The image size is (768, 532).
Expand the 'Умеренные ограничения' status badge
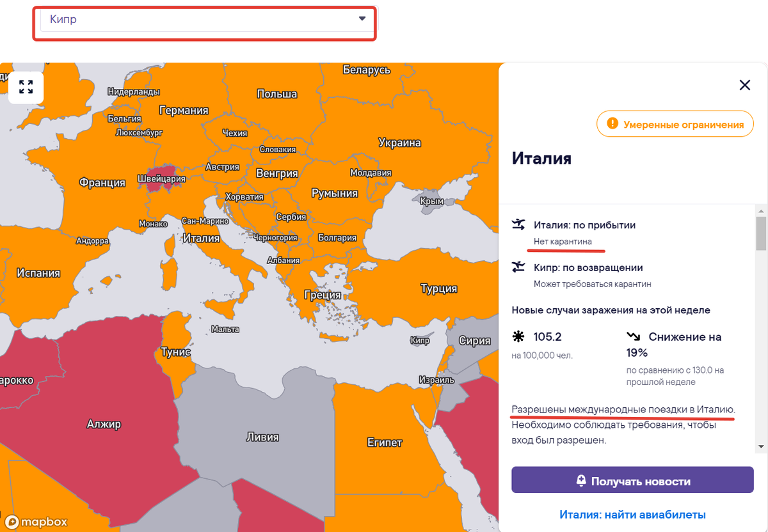[675, 123]
